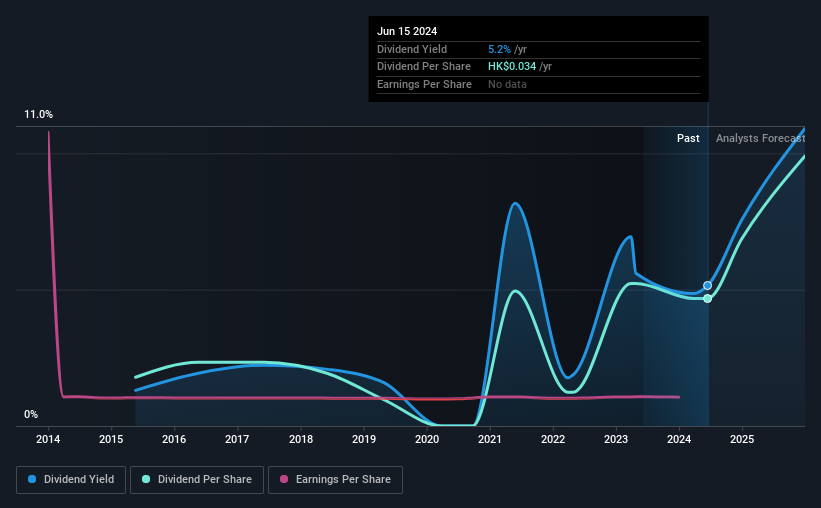Click the 2022 x-axis label

coord(553,439)
